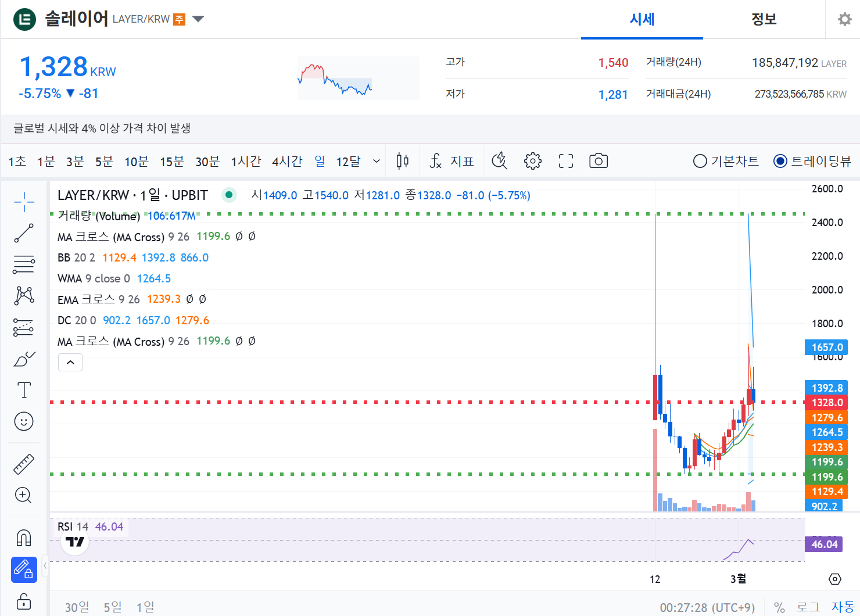The height and width of the screenshot is (616, 860).
Task: Select the 30분 interval
Action: tap(207, 161)
